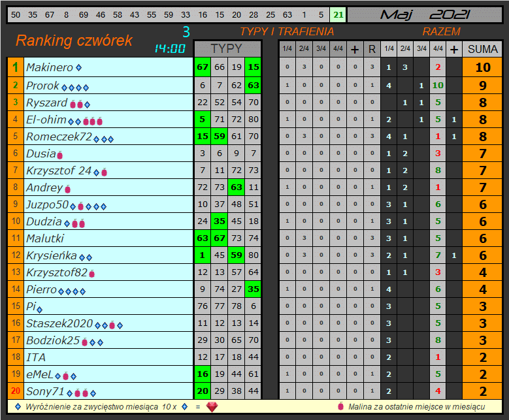Screen dimensions: 509x420
Task: Select player name Bodziok25
Action: point(53,340)
